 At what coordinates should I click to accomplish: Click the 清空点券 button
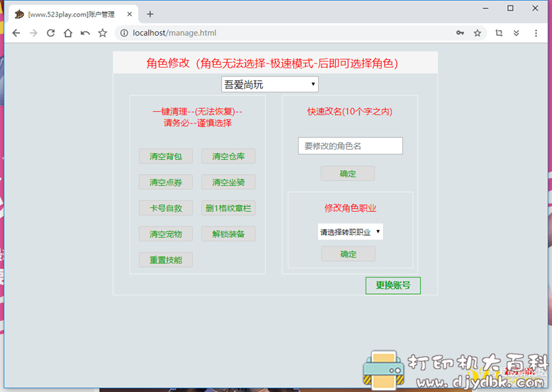(x=166, y=182)
